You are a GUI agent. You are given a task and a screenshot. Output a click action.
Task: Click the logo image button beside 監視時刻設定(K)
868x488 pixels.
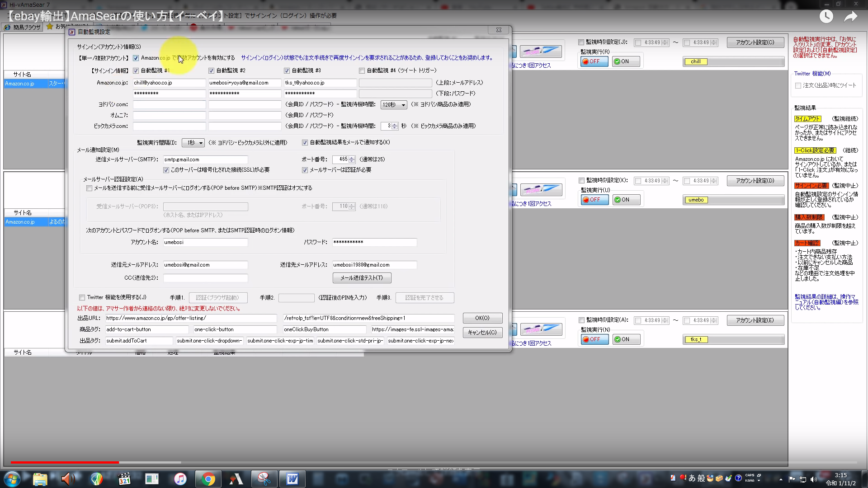(541, 189)
